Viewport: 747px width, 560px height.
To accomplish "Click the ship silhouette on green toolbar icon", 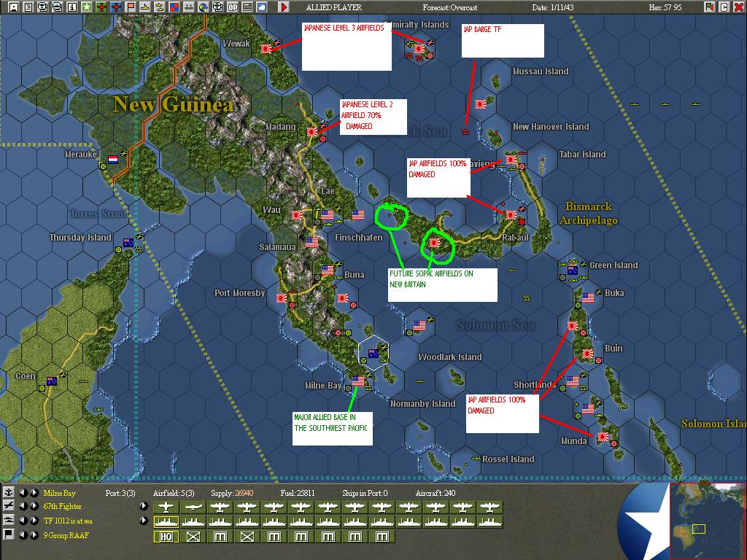I will pos(189,7).
